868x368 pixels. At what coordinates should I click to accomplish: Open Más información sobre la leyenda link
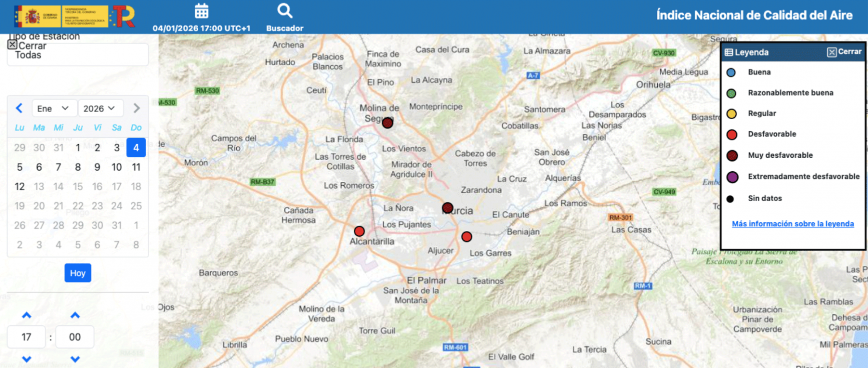pos(792,224)
